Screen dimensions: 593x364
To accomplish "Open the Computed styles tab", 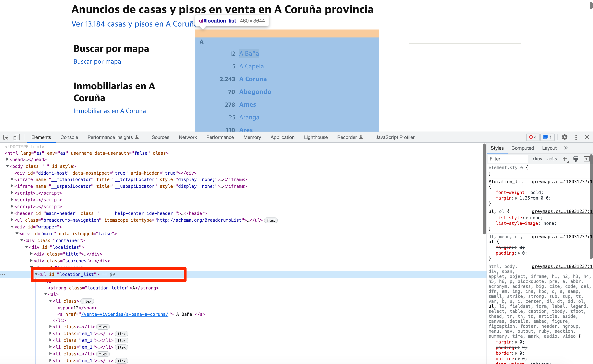I will click(522, 148).
